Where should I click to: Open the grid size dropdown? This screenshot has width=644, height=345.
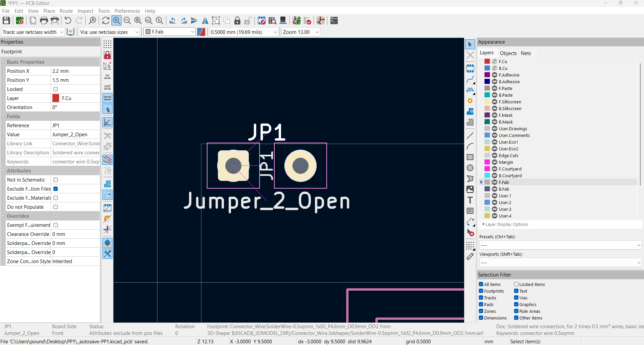click(x=244, y=32)
